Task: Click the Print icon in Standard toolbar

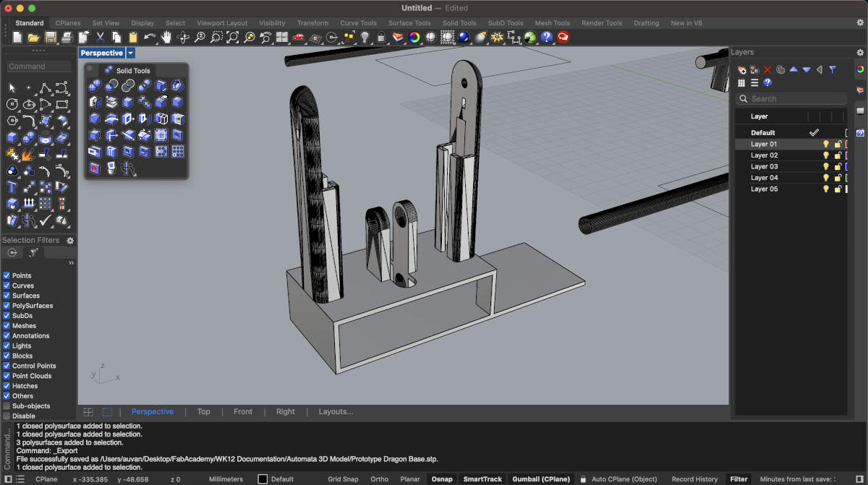Action: pyautogui.click(x=67, y=36)
